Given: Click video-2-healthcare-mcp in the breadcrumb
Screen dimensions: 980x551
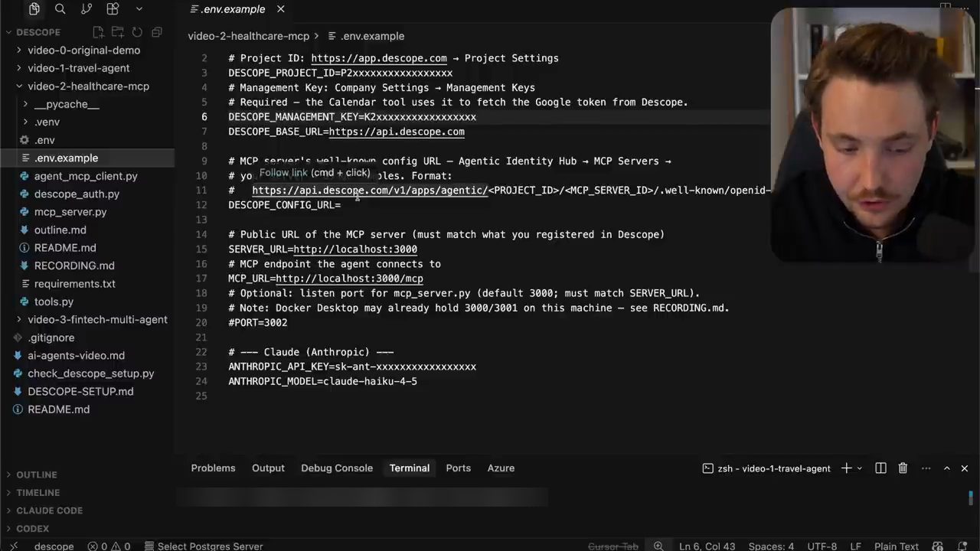Looking at the screenshot, I should pyautogui.click(x=248, y=36).
